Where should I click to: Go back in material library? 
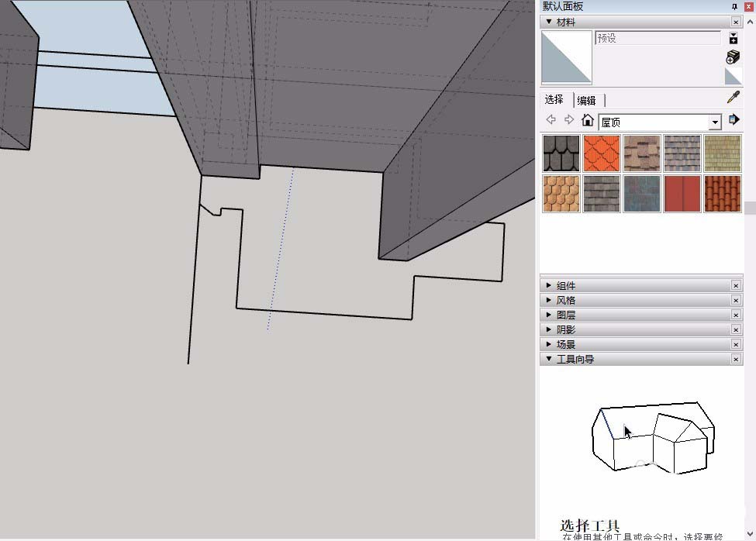(x=551, y=119)
